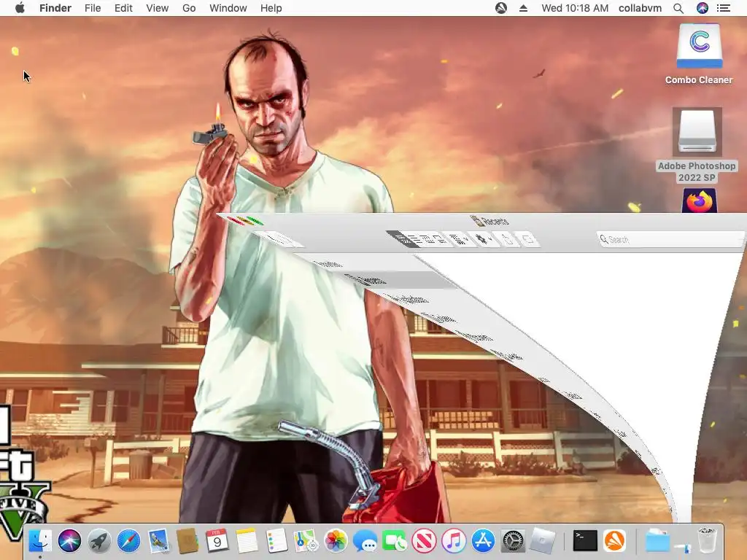The width and height of the screenshot is (747, 560).
Task: Click the eject icon in menu bar
Action: coord(523,8)
